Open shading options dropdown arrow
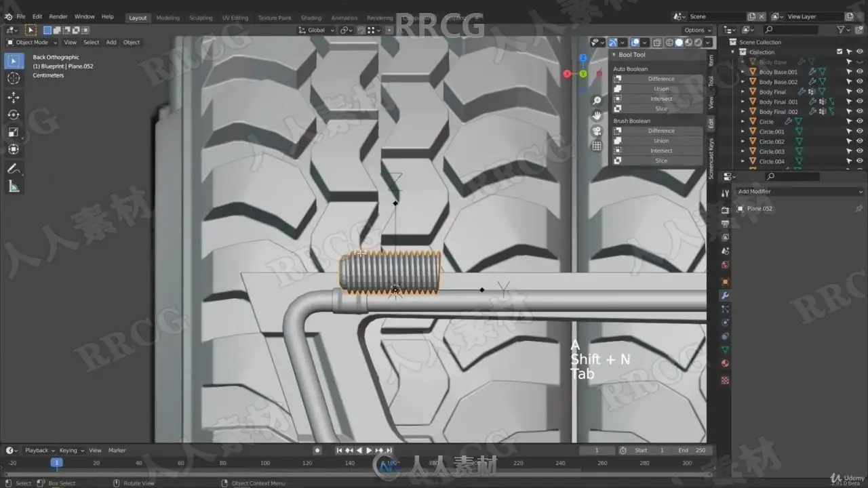 (x=708, y=43)
